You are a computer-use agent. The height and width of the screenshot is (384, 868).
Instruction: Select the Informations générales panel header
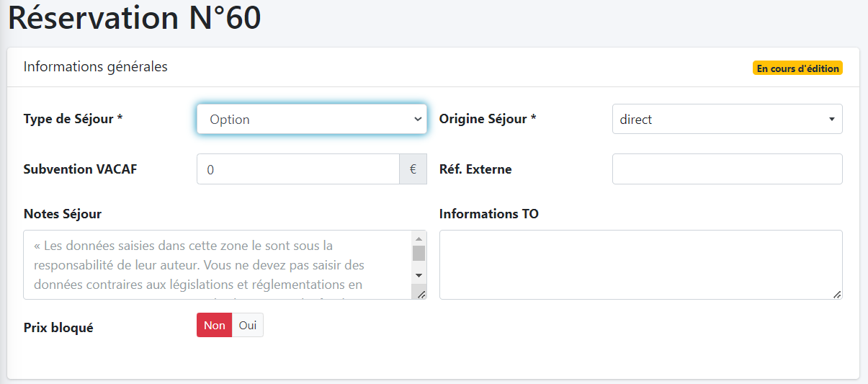[96, 67]
